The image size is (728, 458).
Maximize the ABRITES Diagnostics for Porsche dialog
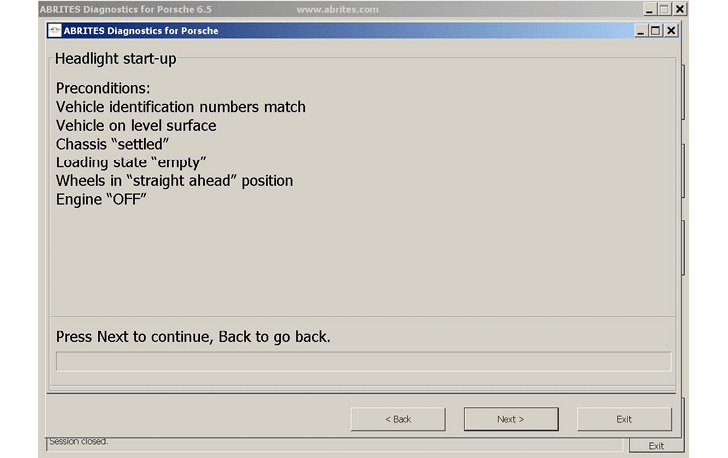(x=656, y=31)
